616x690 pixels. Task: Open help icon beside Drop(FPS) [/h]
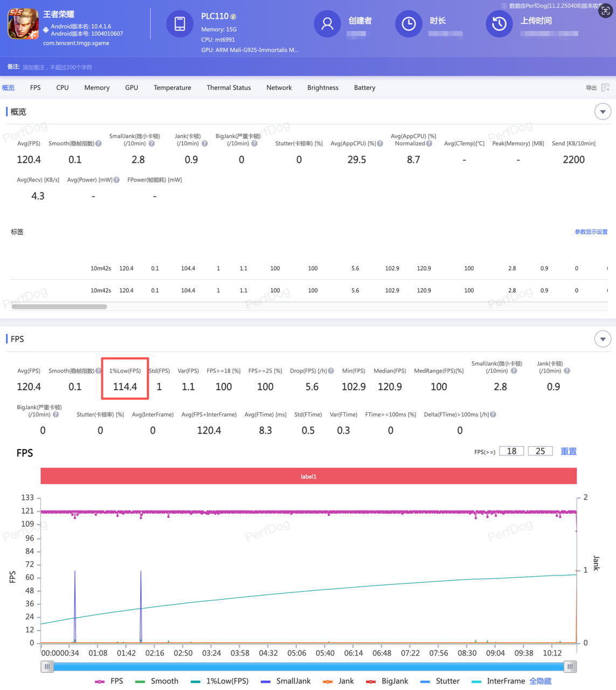pyautogui.click(x=331, y=371)
